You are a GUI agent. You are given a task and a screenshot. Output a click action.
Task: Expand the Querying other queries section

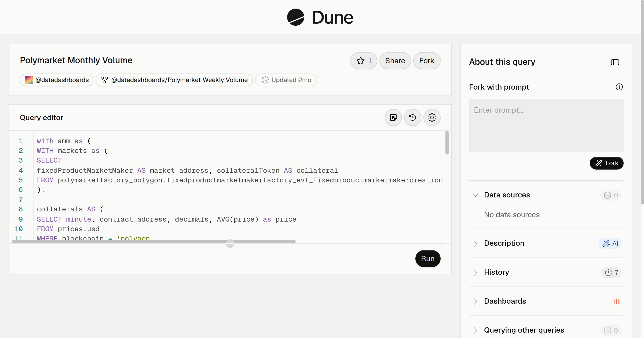(475, 330)
